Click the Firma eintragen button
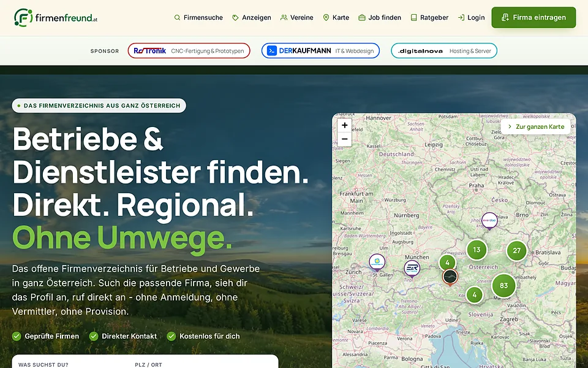Image resolution: width=588 pixels, height=368 pixels. pyautogui.click(x=533, y=17)
